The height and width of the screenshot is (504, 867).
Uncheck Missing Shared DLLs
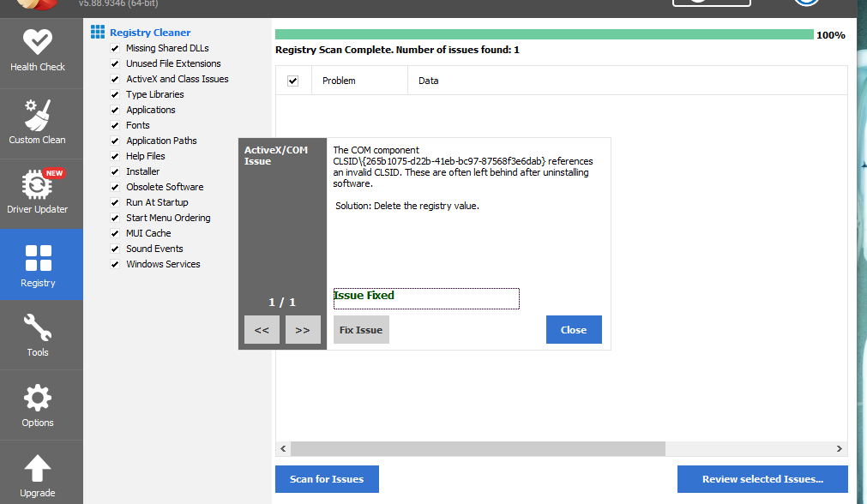(115, 48)
